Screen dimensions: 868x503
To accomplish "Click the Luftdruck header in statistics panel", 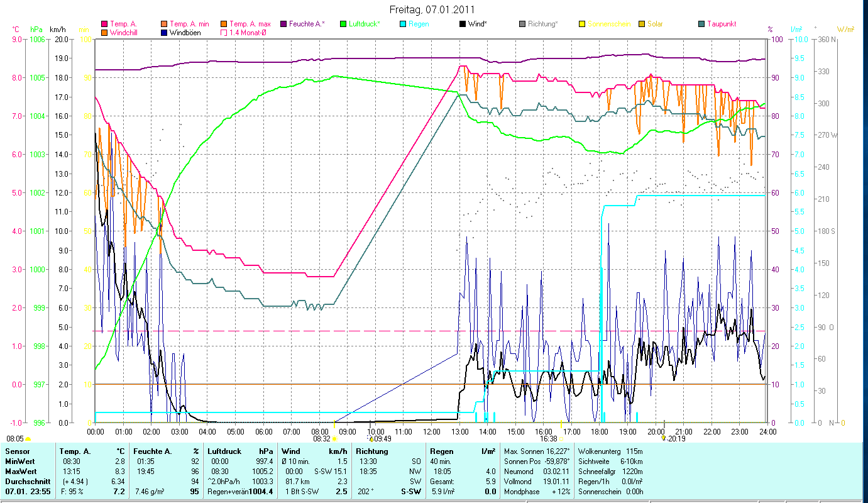I will point(224,451).
